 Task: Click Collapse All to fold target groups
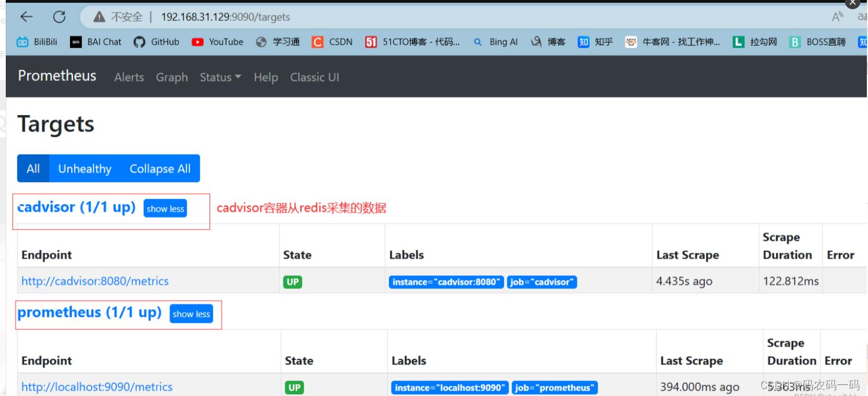click(x=160, y=168)
